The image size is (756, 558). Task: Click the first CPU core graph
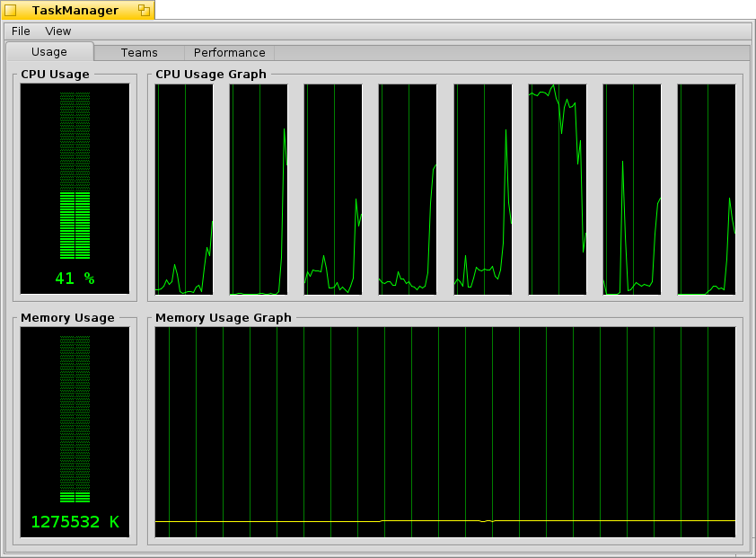point(184,190)
